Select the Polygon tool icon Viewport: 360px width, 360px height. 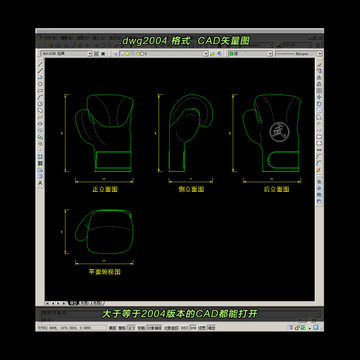click(x=40, y=84)
